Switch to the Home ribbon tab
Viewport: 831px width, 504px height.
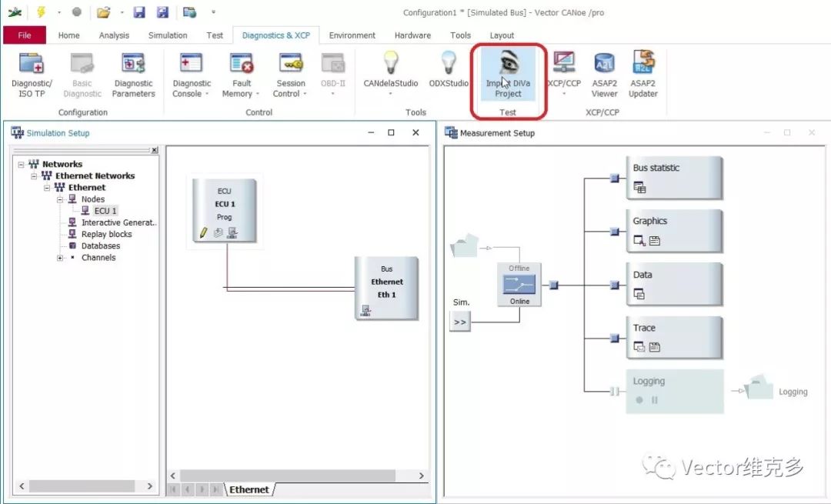point(69,35)
